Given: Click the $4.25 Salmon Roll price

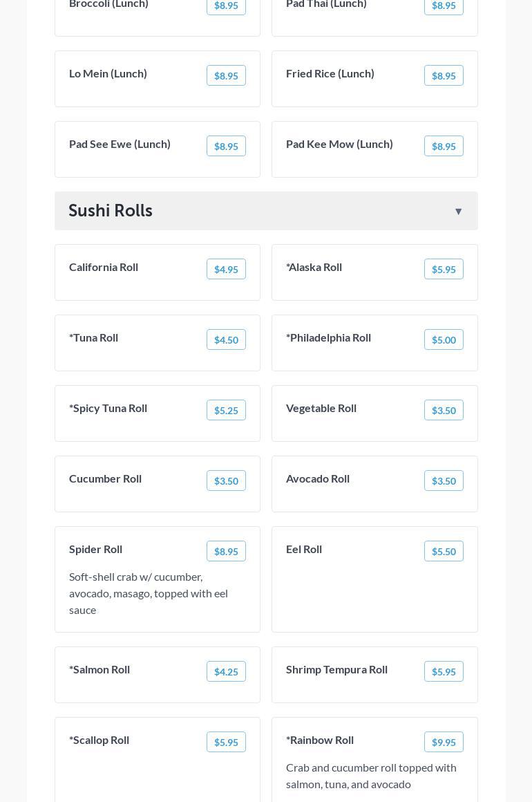Looking at the screenshot, I should point(226,672).
